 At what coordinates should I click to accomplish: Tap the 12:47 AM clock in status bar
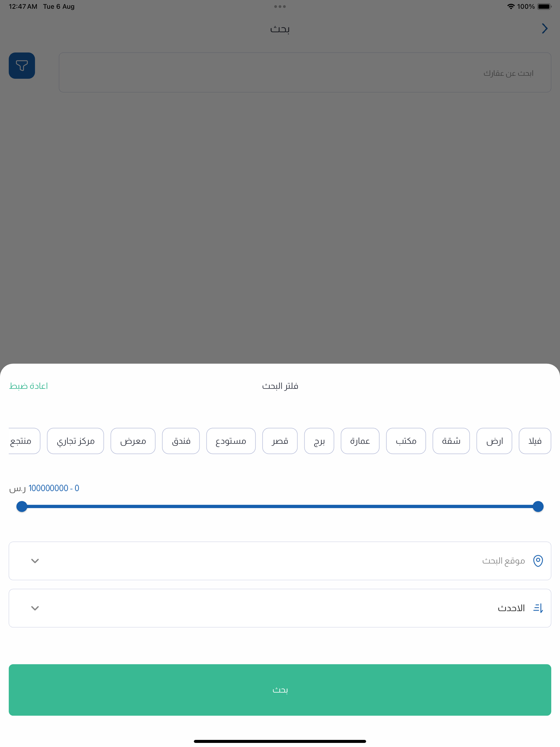click(x=23, y=6)
